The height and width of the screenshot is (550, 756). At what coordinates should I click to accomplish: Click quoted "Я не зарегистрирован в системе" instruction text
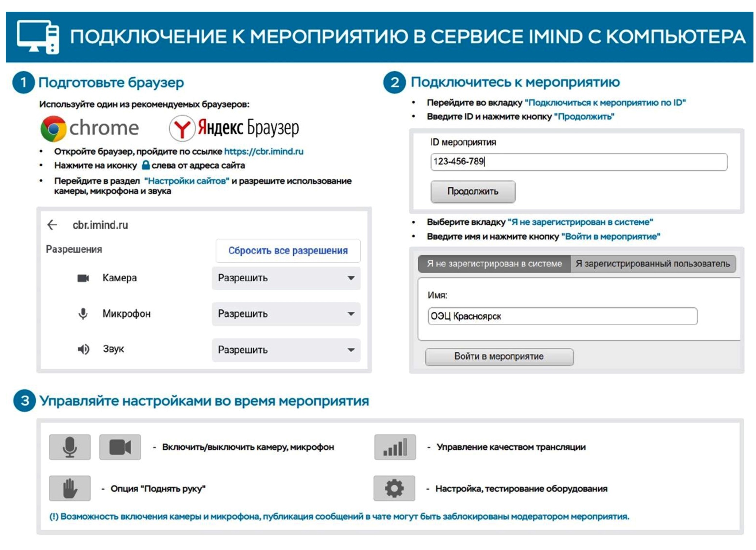(580, 222)
